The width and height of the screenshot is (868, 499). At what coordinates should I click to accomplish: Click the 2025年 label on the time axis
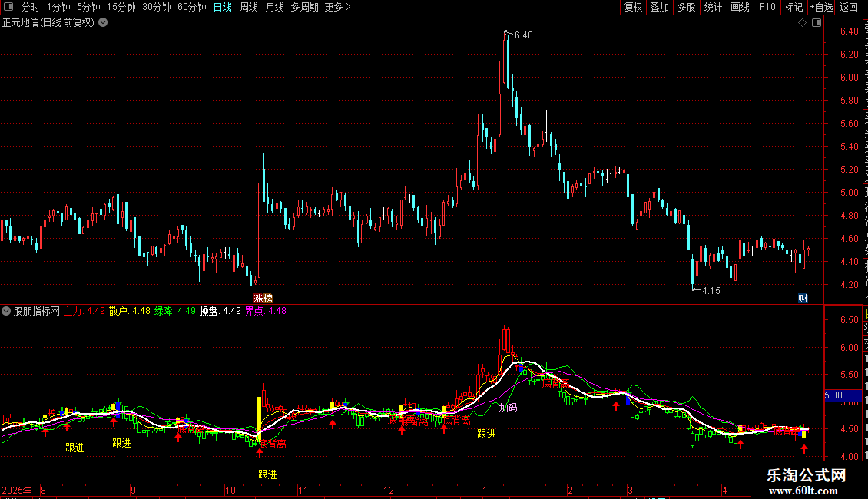(x=17, y=490)
